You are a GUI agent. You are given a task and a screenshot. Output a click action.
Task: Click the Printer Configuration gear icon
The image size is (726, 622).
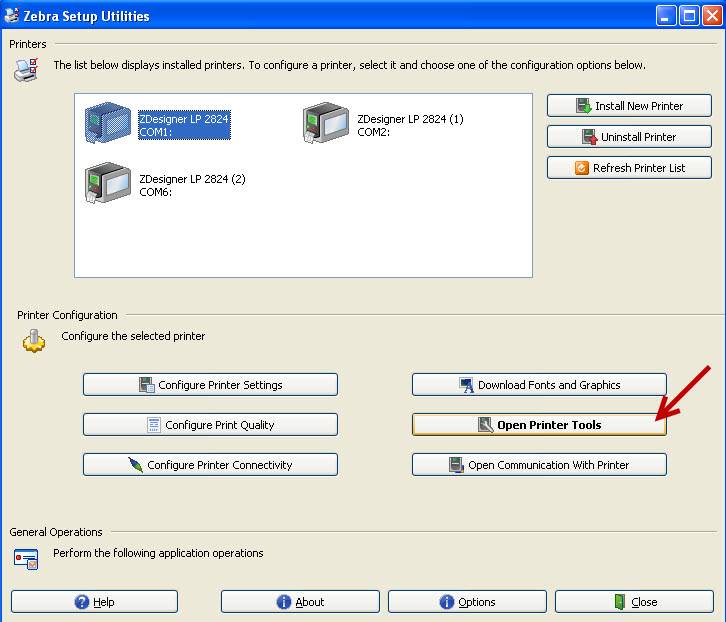[x=34, y=340]
